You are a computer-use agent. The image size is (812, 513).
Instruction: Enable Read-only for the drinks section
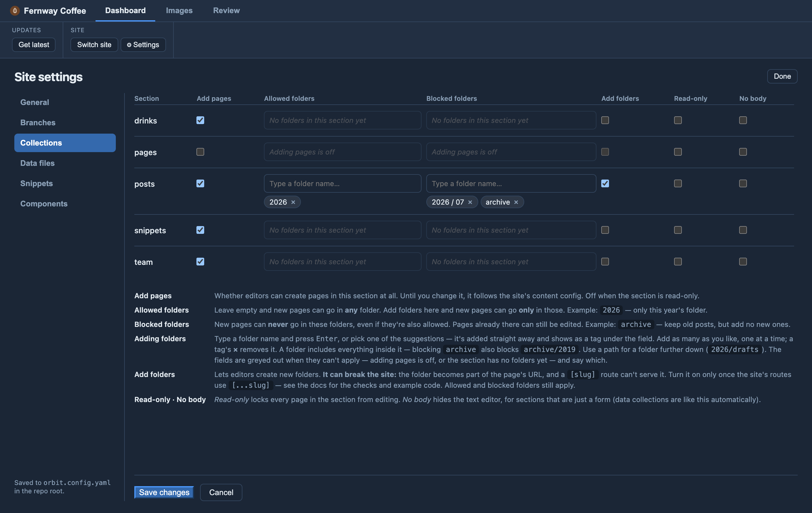tap(678, 120)
